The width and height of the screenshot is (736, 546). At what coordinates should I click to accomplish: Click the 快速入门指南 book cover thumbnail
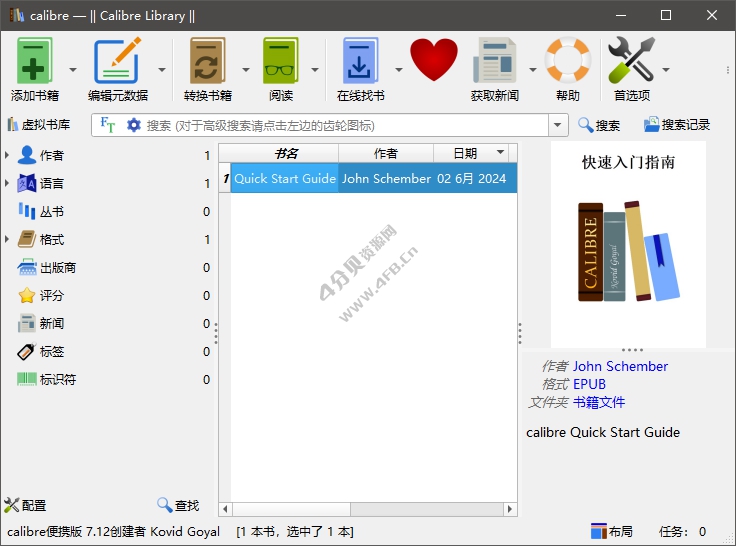click(x=628, y=244)
